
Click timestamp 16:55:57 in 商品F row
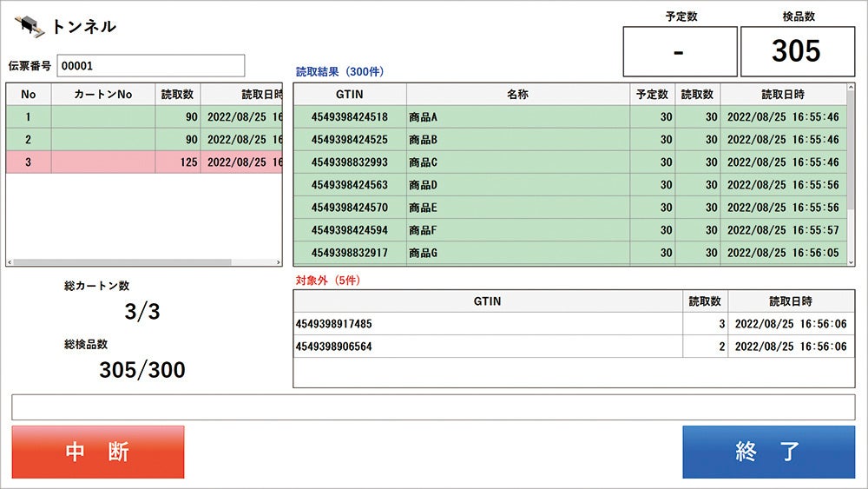click(x=783, y=230)
